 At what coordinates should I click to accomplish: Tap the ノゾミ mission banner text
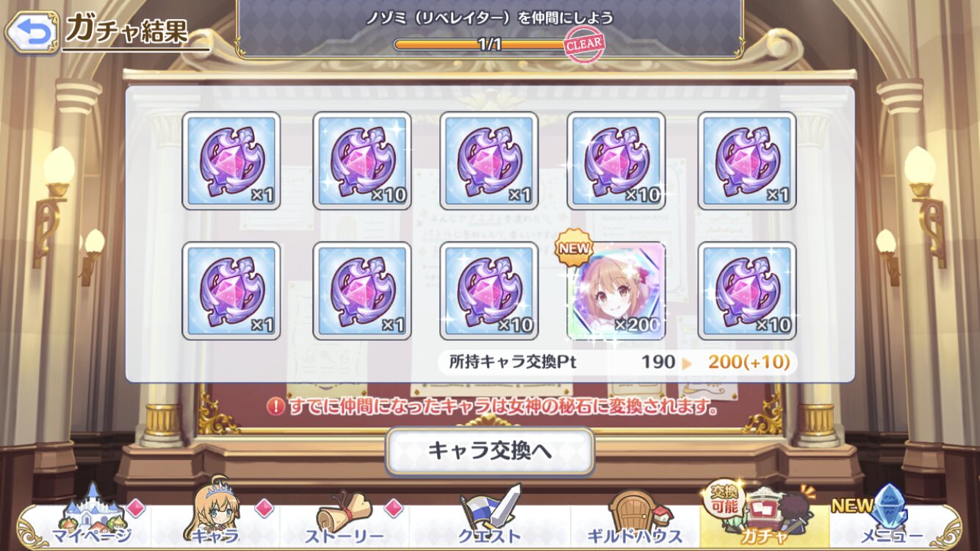click(490, 18)
